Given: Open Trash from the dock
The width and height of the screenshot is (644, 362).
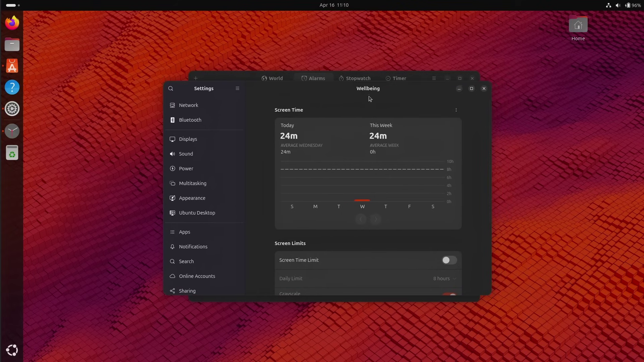Looking at the screenshot, I should (12, 153).
